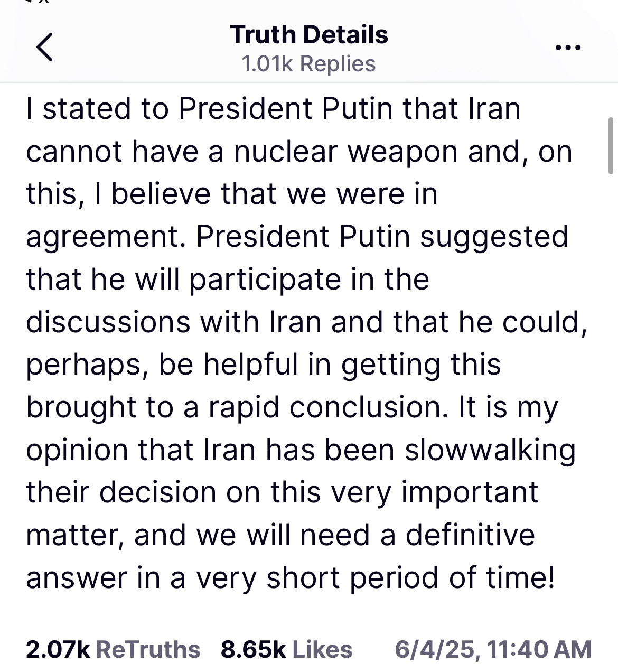View the 1.01k Replies count
This screenshot has width=618, height=672.
coord(308,64)
